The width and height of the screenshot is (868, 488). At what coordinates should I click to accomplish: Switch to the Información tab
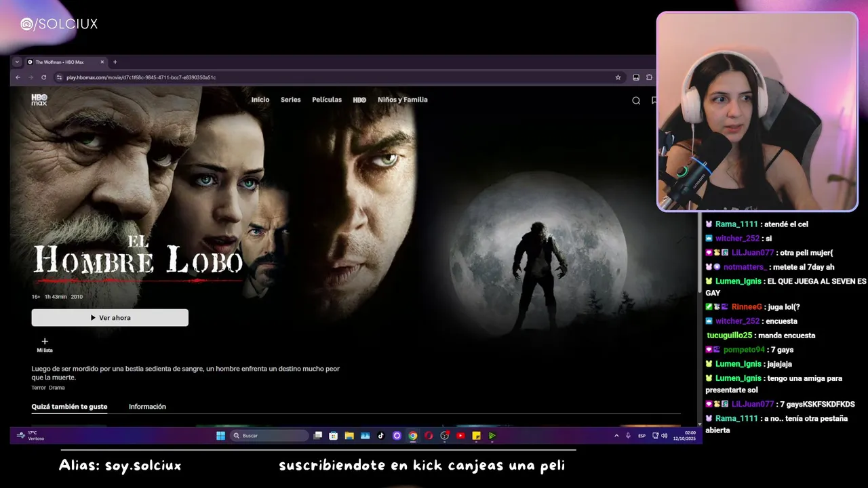coord(147,407)
